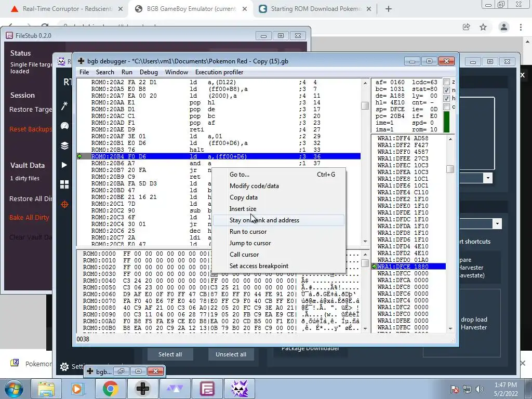Open Chrome profile avatar icon

504,27
